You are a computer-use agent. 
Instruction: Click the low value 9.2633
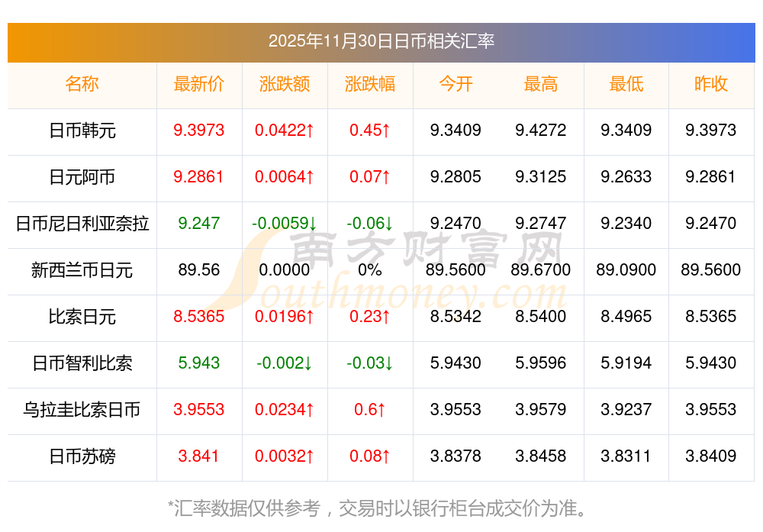tap(626, 176)
